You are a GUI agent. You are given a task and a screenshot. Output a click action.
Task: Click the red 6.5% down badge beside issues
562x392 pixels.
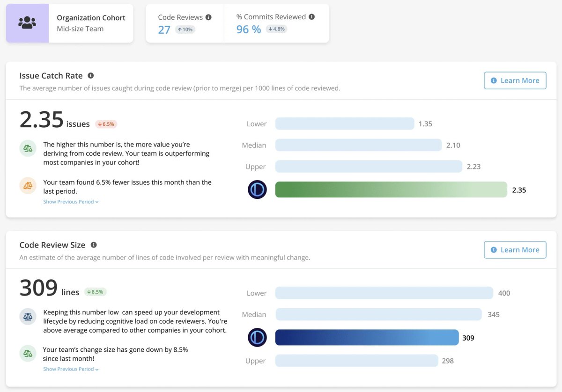106,124
